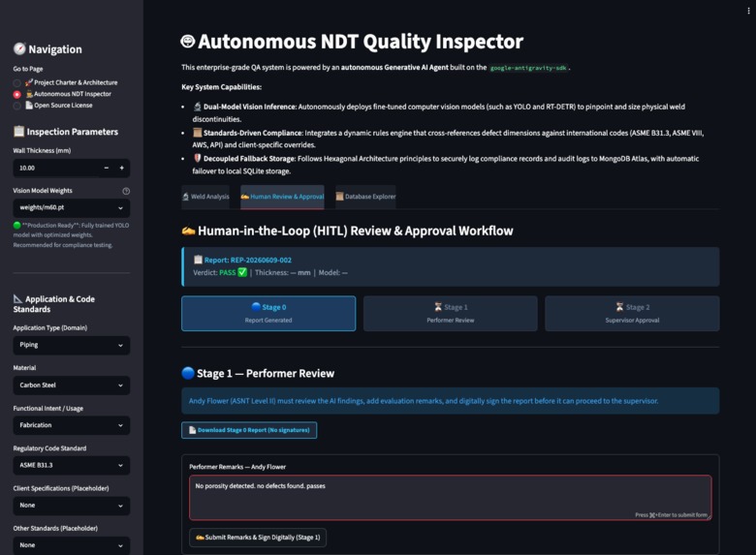
Task: Click the clipboard icon by Inspection Parameters
Action: click(18, 131)
